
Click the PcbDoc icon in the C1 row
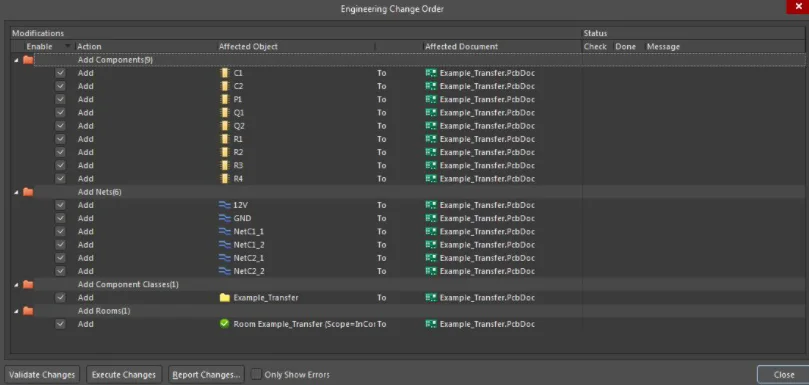[x=431, y=73]
